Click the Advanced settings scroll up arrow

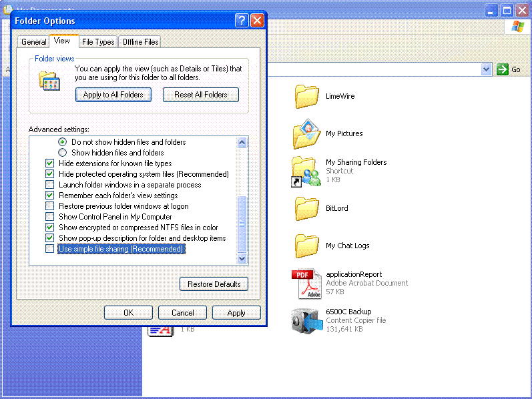click(x=242, y=142)
